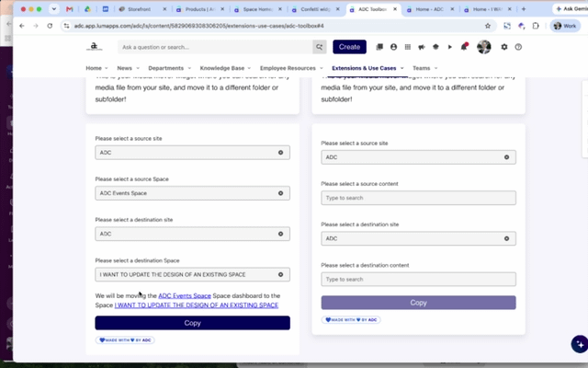The image size is (588, 368).
Task: Open a new browser tab
Action: coord(524,9)
